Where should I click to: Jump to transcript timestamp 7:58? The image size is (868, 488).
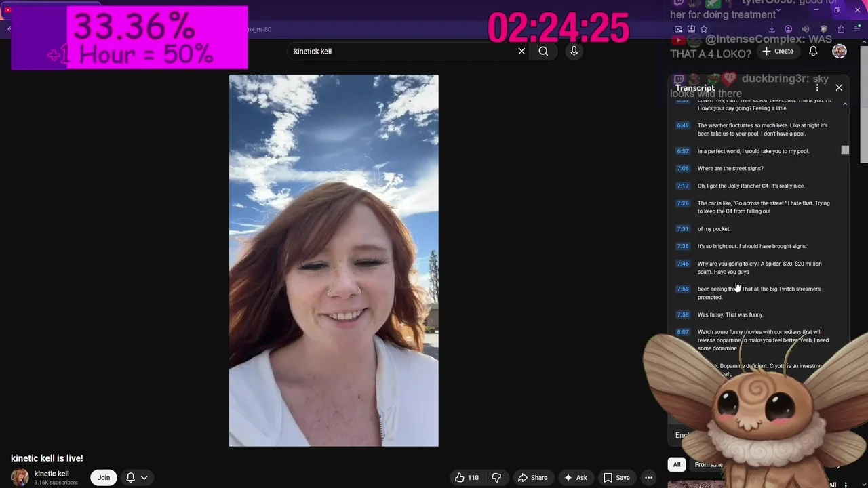[x=683, y=314]
